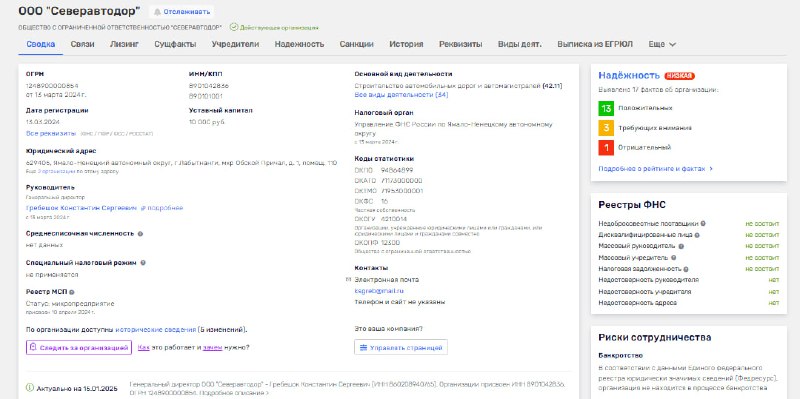Click the Банкротство subheading
Screen dimensions: 800x399
(x=620, y=356)
